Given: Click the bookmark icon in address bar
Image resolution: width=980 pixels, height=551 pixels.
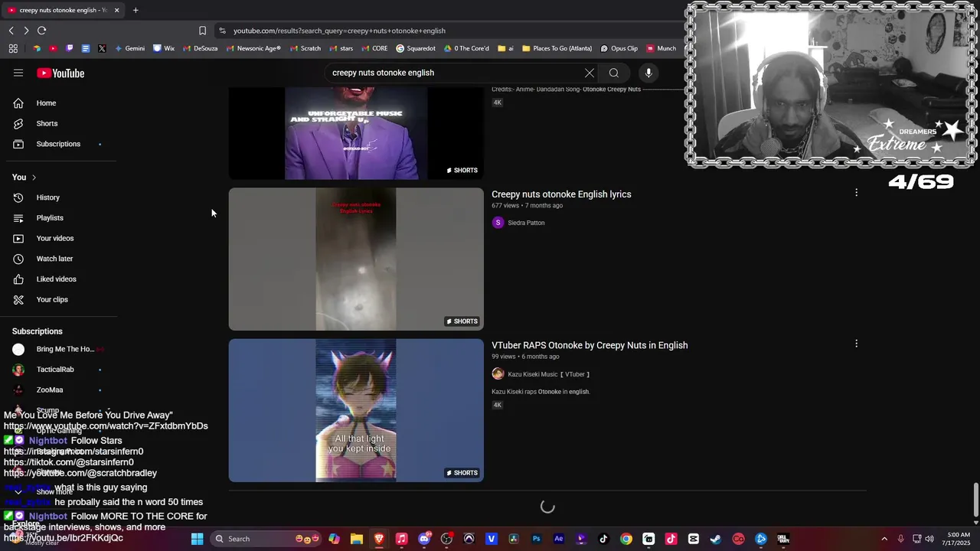Looking at the screenshot, I should 202,31.
